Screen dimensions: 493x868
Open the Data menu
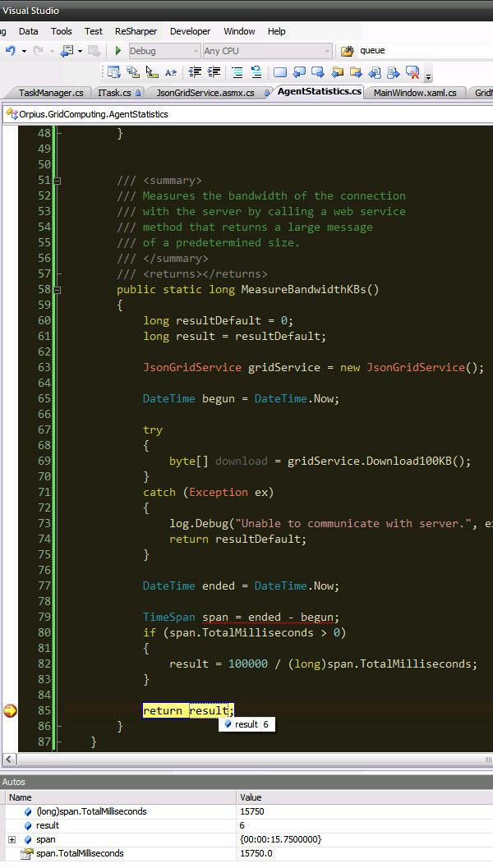tap(28, 31)
